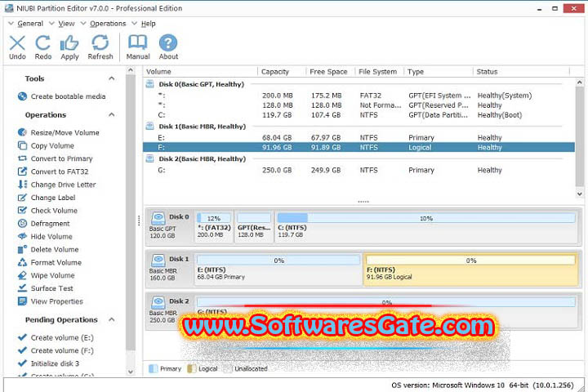The image size is (588, 392).
Task: Click the Hide Volume icon
Action: point(22,236)
